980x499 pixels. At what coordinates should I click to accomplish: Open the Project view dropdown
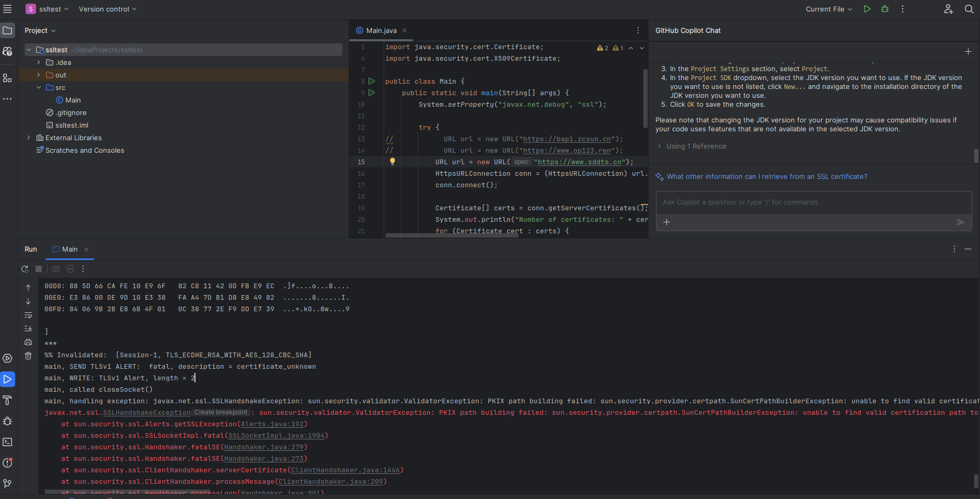[40, 30]
